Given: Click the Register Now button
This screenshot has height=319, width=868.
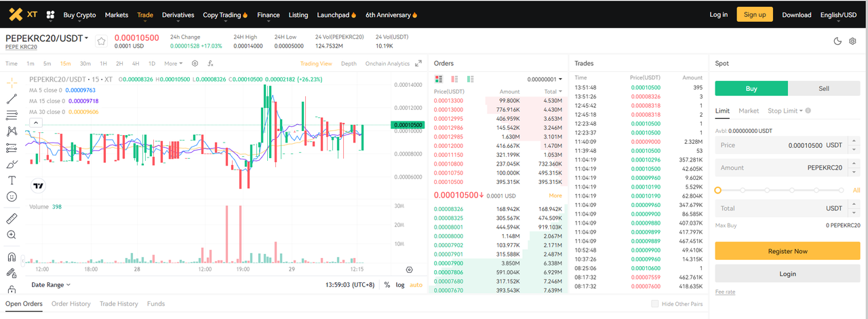Looking at the screenshot, I should tap(787, 251).
